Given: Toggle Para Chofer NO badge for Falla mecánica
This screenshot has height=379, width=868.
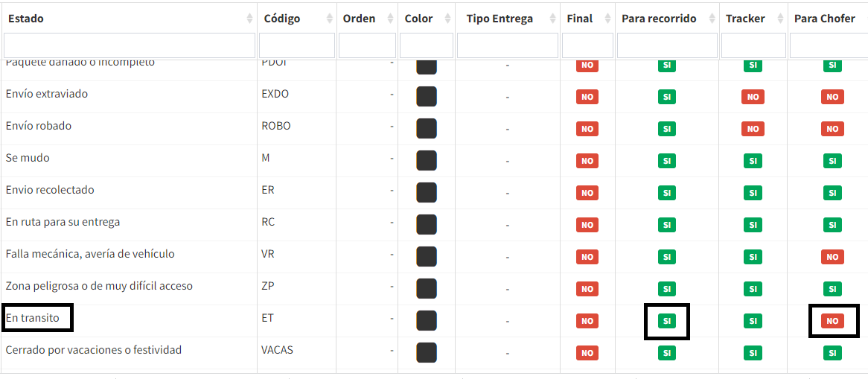Looking at the screenshot, I should 832,257.
